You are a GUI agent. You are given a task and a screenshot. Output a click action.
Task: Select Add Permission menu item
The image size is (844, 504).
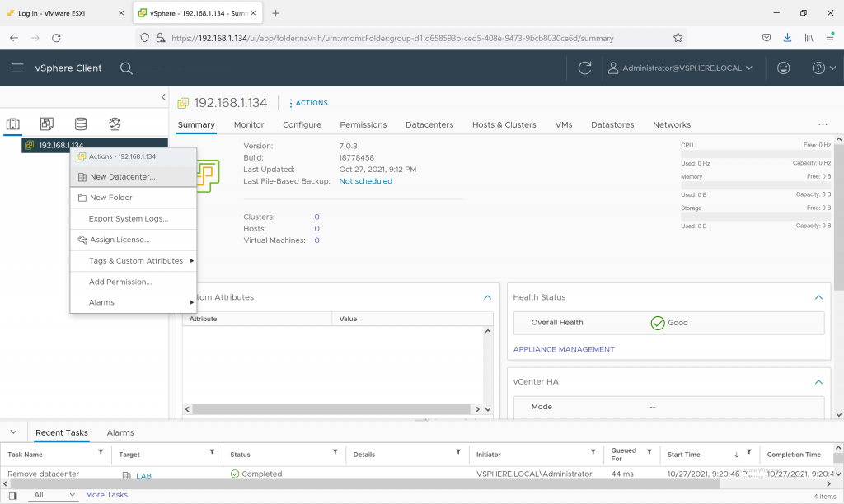(134, 282)
